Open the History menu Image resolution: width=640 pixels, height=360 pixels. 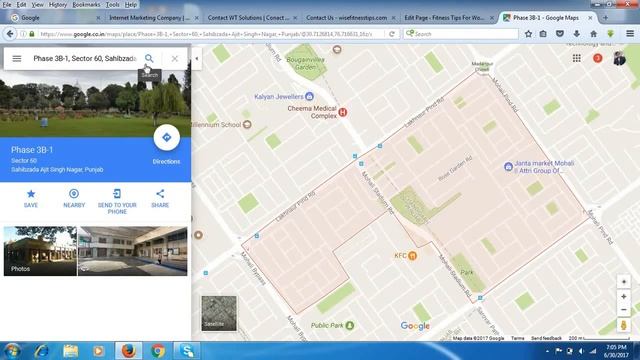(x=58, y=4)
